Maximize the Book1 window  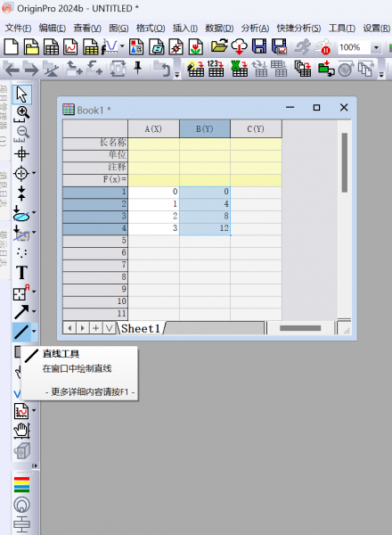[x=316, y=108]
